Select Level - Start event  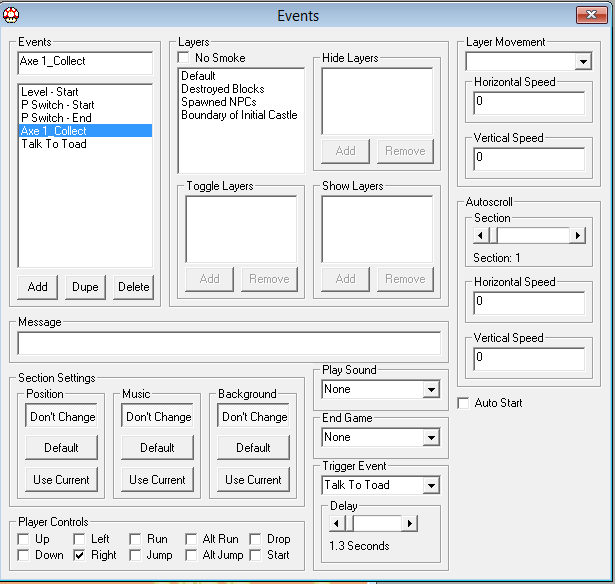(x=86, y=92)
